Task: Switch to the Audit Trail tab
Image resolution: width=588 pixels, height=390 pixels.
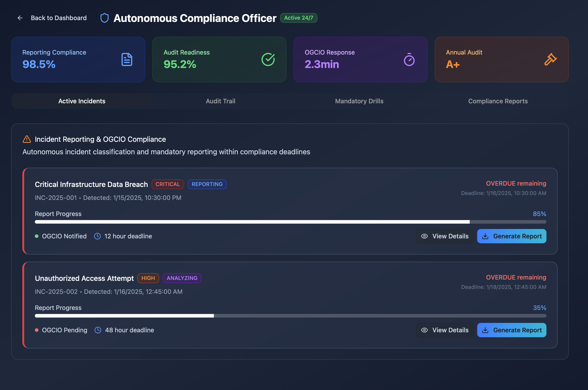Action: 220,101
